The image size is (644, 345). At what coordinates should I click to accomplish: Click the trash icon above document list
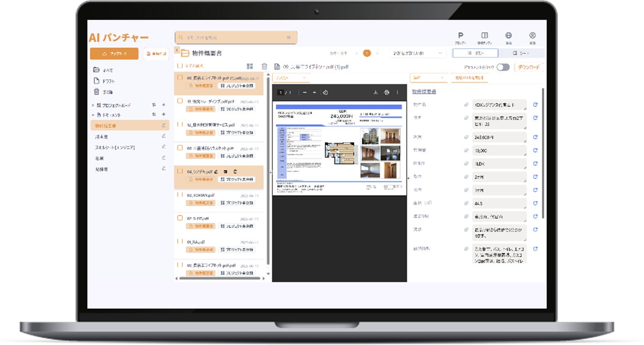[x=264, y=66]
